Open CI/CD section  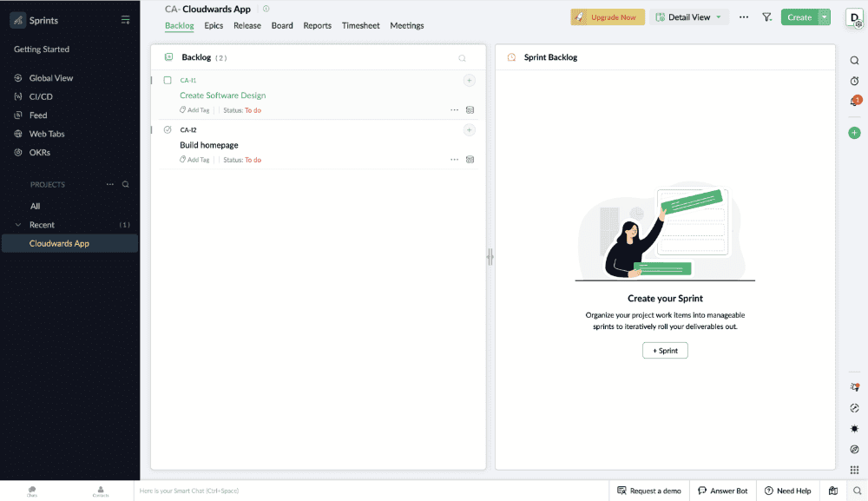(41, 96)
